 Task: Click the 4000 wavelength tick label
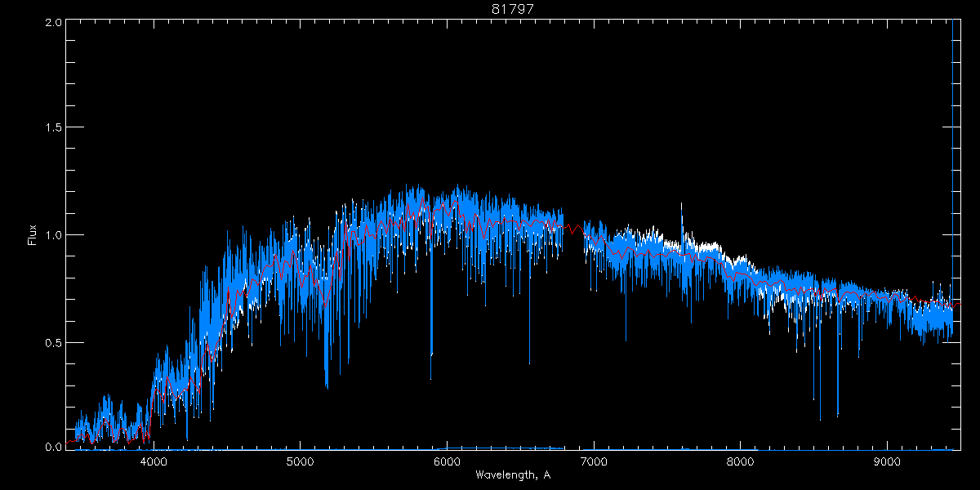coord(154,461)
